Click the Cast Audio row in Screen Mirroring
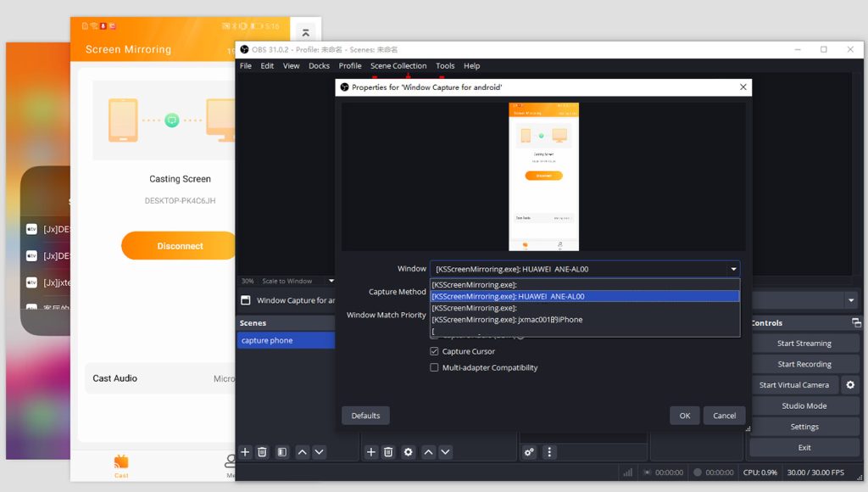The height and width of the screenshot is (492, 868). 160,378
